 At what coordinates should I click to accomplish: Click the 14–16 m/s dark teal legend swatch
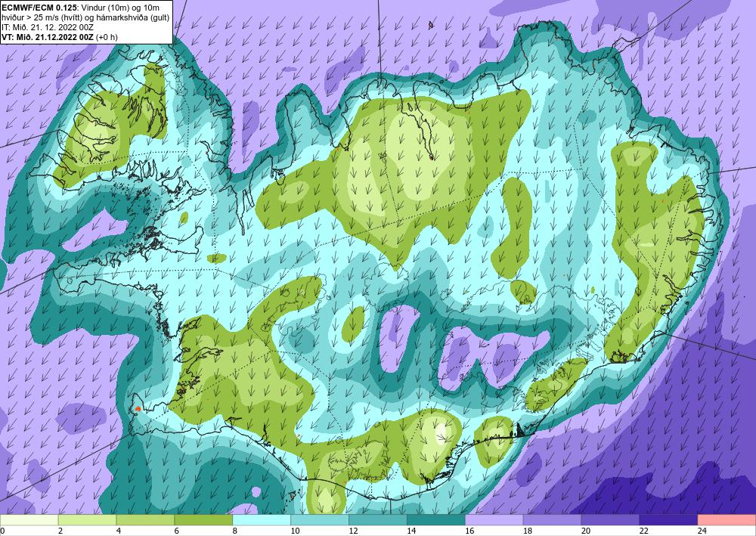436,521
